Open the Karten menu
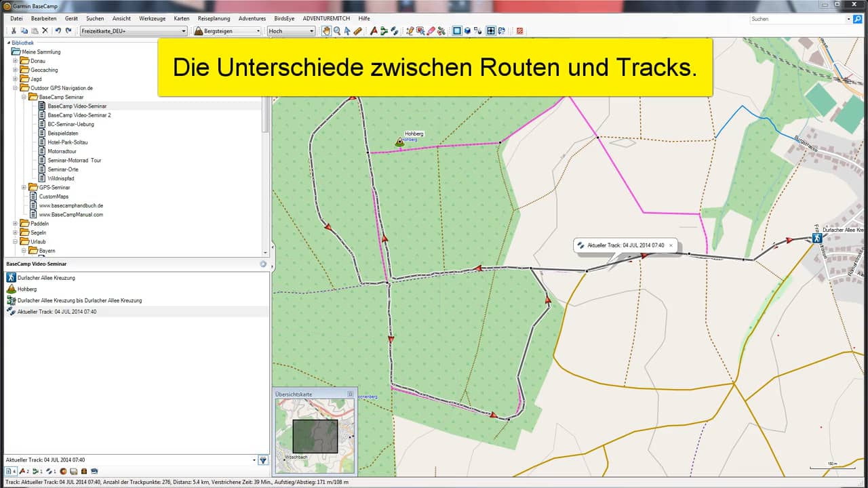Viewport: 868px width, 488px height. coord(181,18)
